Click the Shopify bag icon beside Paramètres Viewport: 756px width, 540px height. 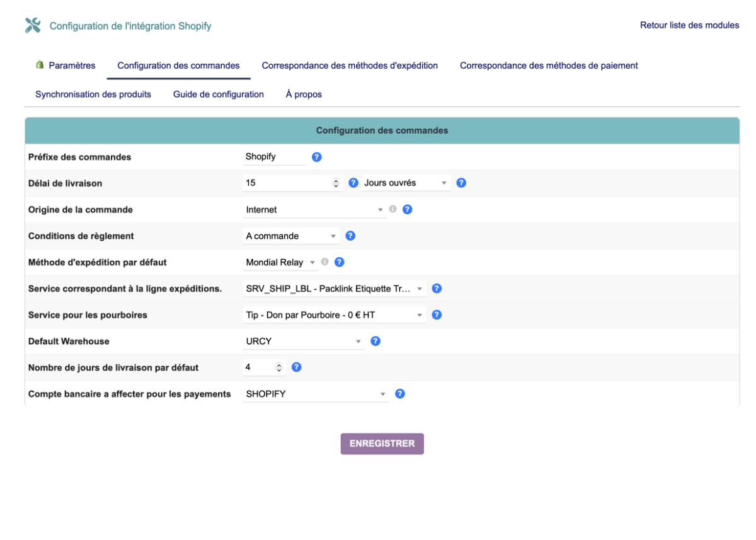click(x=40, y=65)
